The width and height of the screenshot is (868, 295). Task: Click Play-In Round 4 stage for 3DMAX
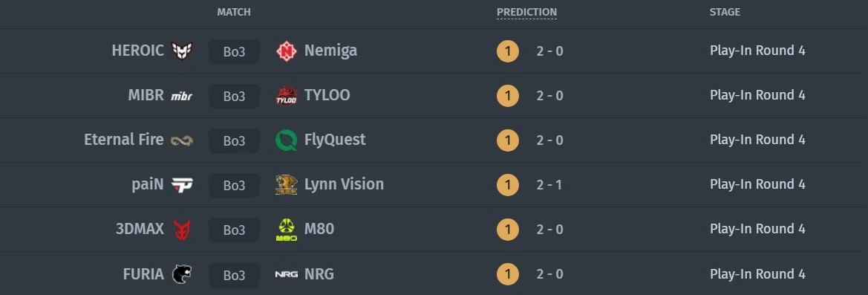(x=757, y=229)
